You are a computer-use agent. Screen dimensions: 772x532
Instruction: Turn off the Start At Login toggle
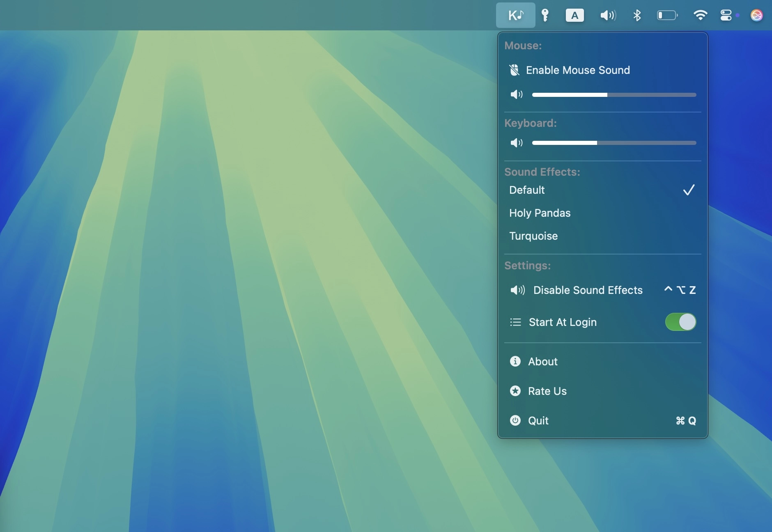[680, 323]
